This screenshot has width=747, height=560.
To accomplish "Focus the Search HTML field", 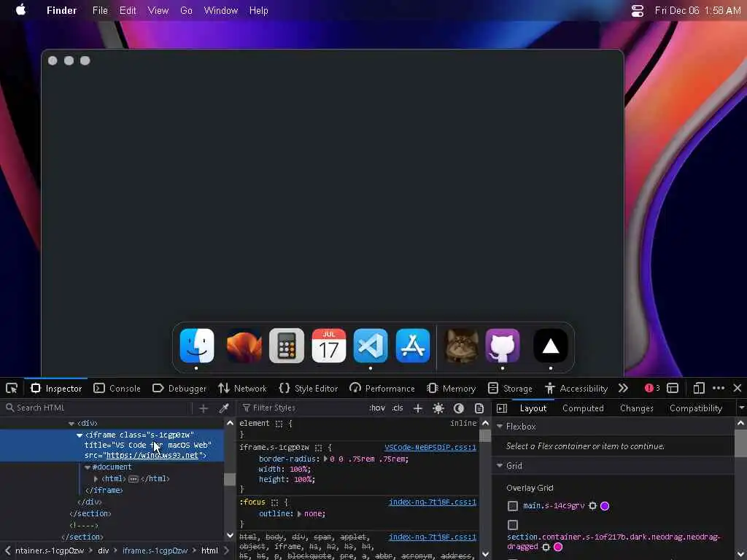I will (x=97, y=408).
